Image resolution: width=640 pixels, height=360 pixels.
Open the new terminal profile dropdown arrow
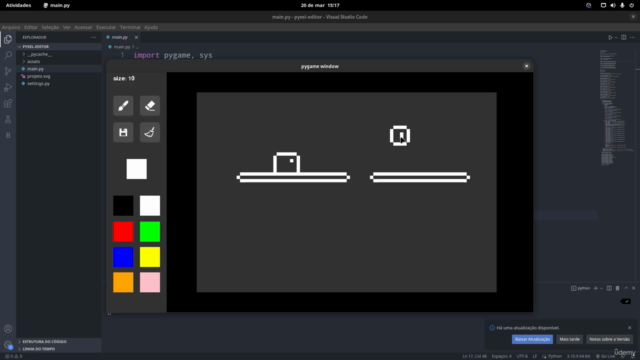[x=601, y=288]
